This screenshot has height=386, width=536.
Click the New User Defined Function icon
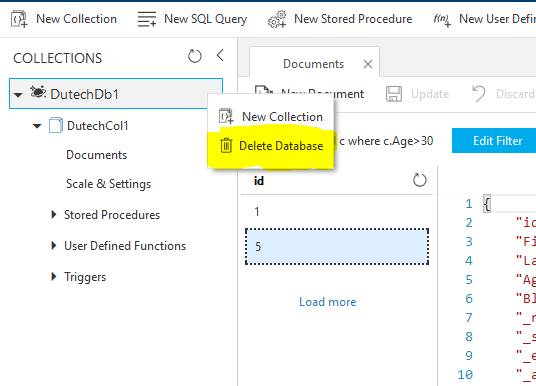coord(442,19)
